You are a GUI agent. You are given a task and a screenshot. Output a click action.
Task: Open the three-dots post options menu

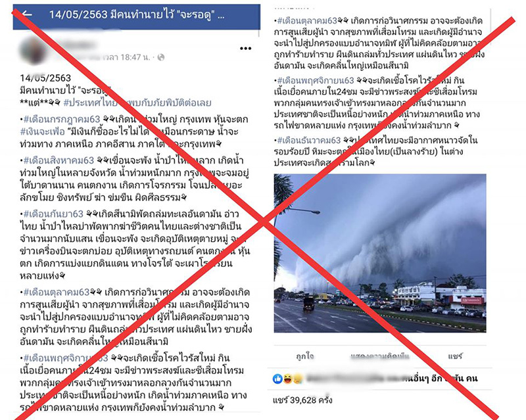(x=245, y=49)
